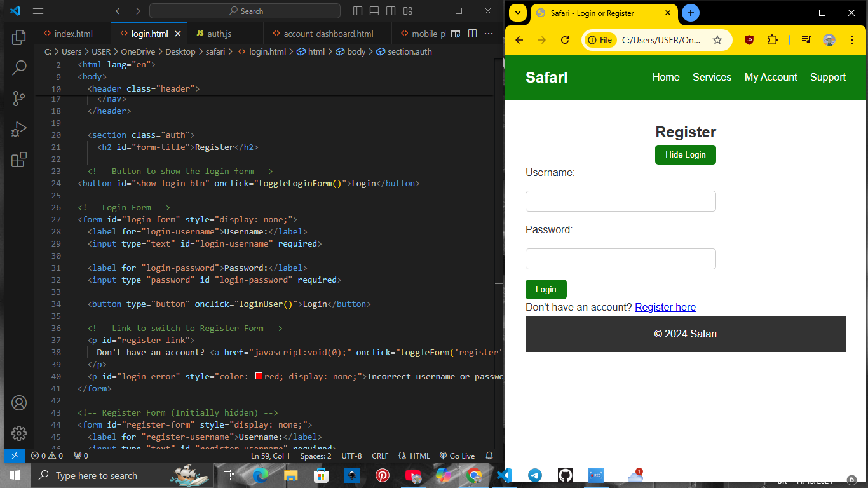This screenshot has height=488, width=868.
Task: Open the Source Control view
Action: (x=18, y=98)
